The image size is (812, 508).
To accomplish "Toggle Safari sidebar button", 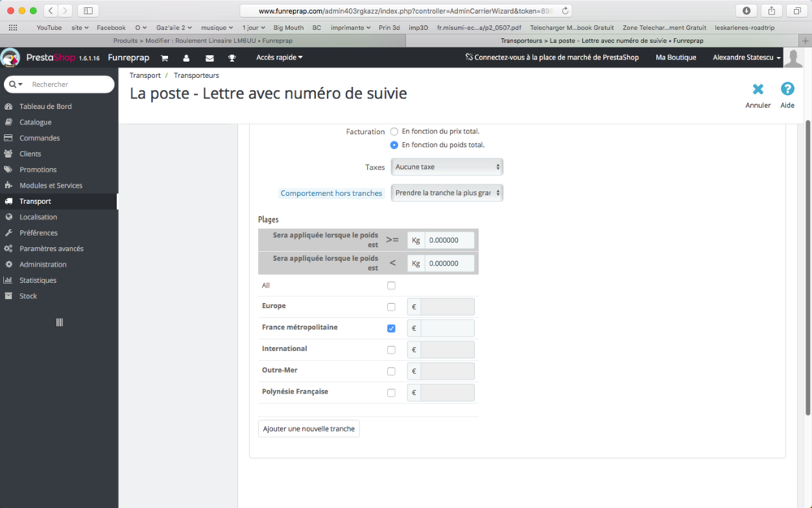I will (88, 11).
